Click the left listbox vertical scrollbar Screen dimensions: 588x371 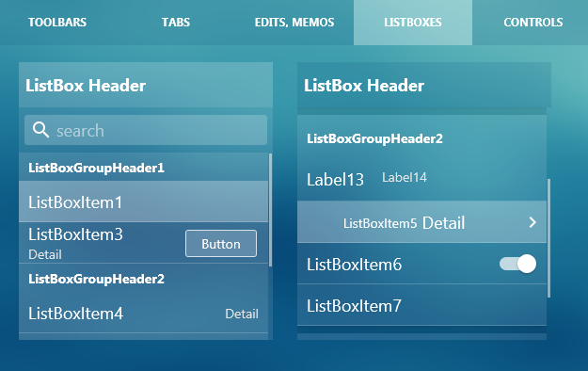click(270, 210)
